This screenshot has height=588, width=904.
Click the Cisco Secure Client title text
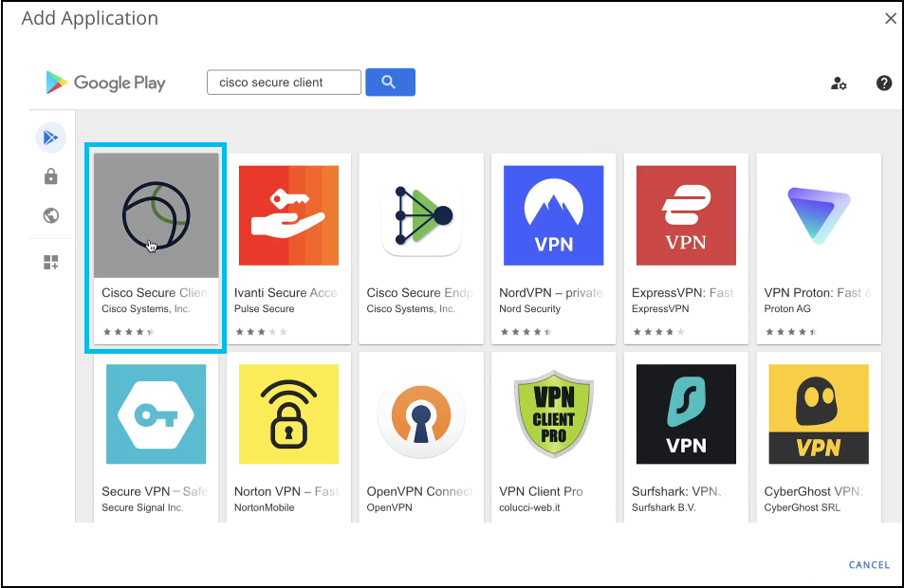pos(155,293)
